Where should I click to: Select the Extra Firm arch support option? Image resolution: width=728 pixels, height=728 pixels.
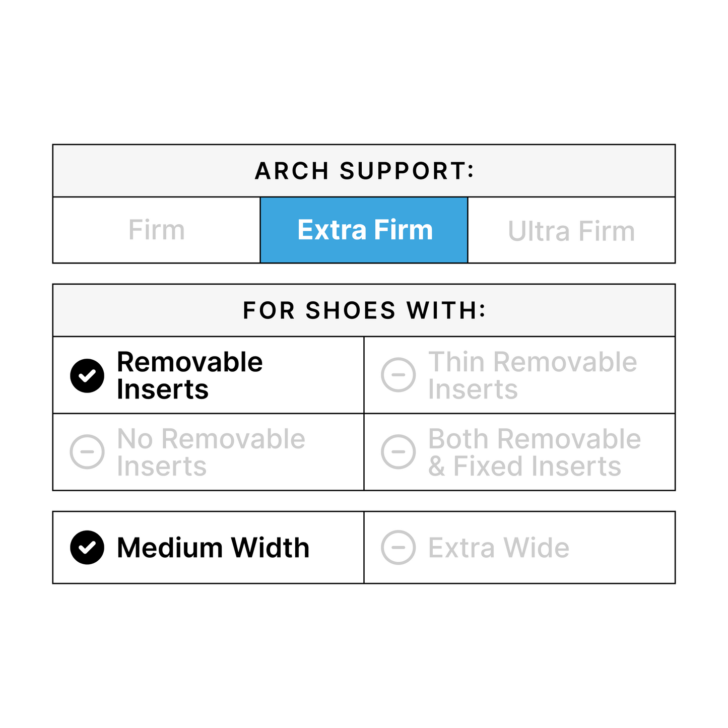(x=365, y=230)
